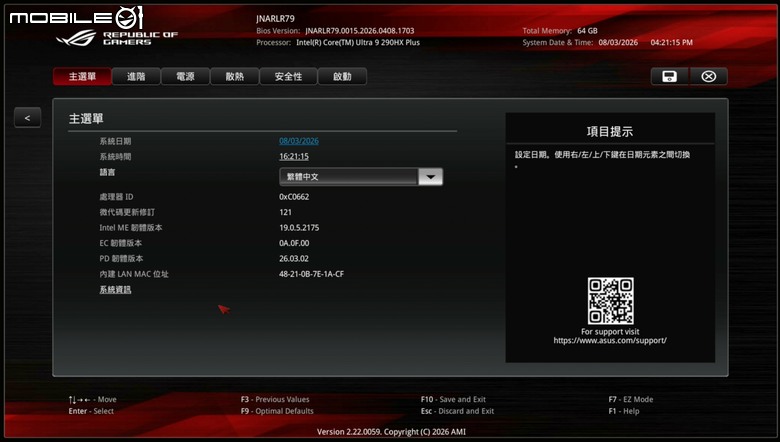Click the 系統時間 label
The image size is (780, 442).
pos(115,157)
